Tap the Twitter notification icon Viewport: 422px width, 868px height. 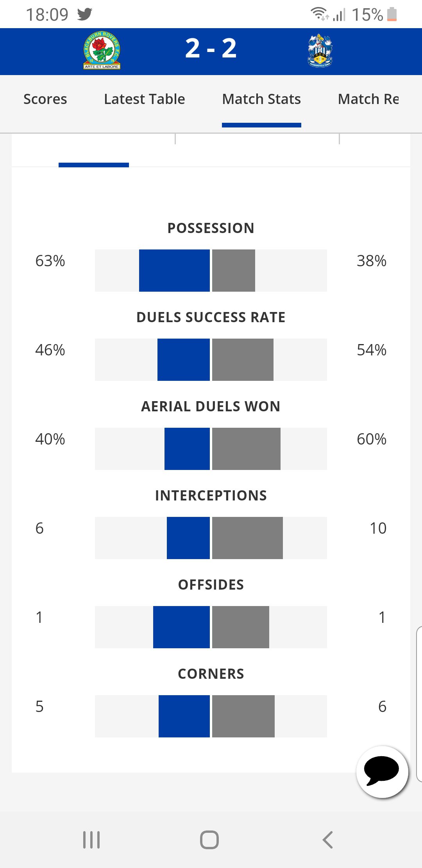[x=85, y=14]
